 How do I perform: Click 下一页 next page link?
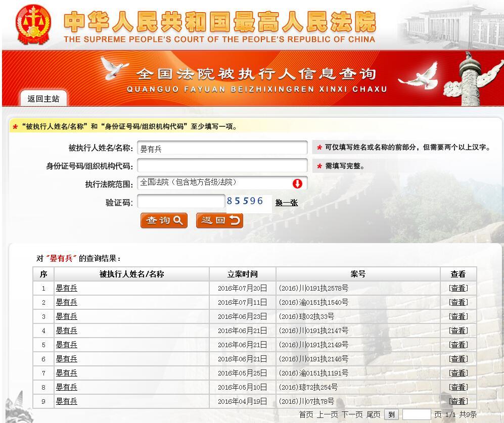point(352,414)
